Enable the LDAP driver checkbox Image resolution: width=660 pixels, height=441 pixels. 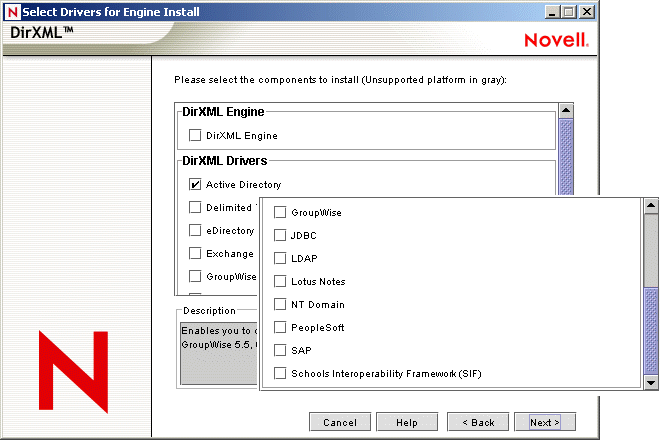[280, 258]
